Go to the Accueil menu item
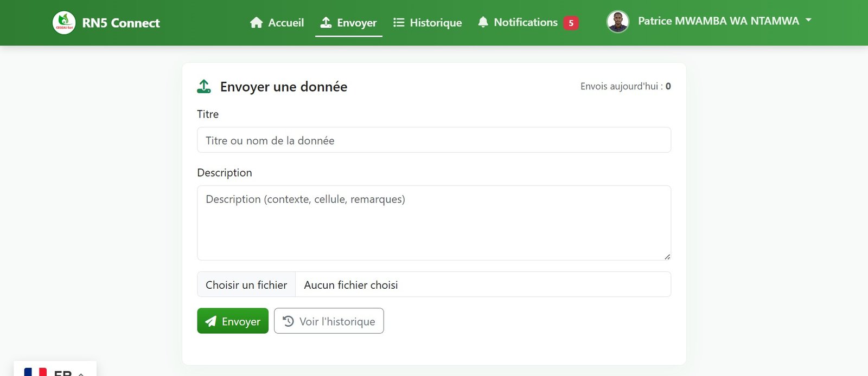This screenshot has width=868, height=376. (x=285, y=23)
